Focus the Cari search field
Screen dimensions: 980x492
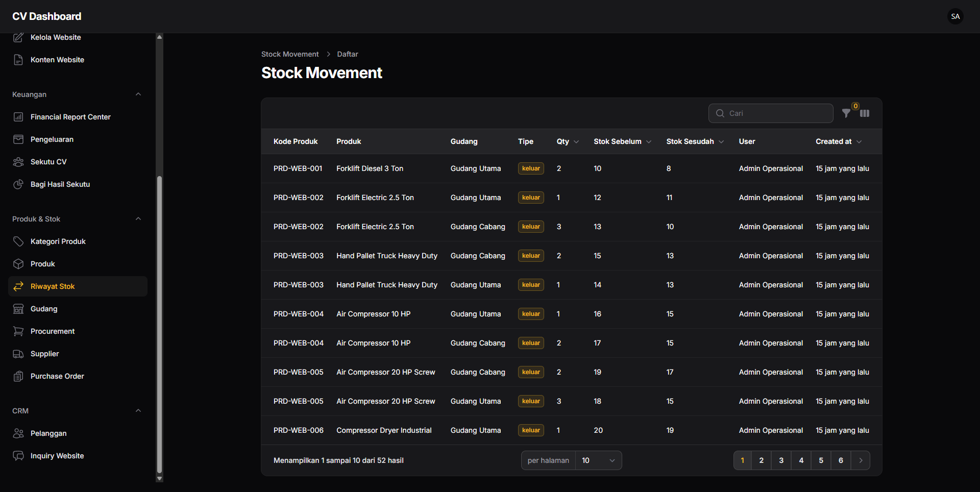pos(776,113)
